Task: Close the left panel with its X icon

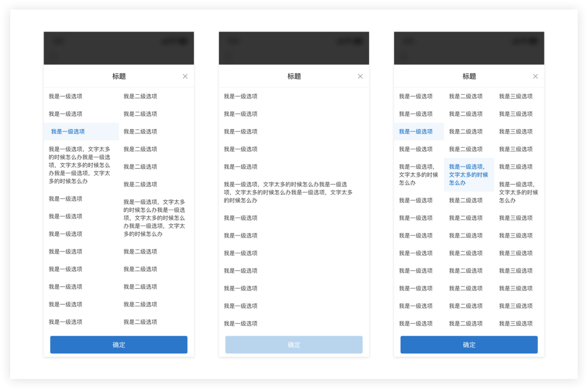Action: [185, 76]
